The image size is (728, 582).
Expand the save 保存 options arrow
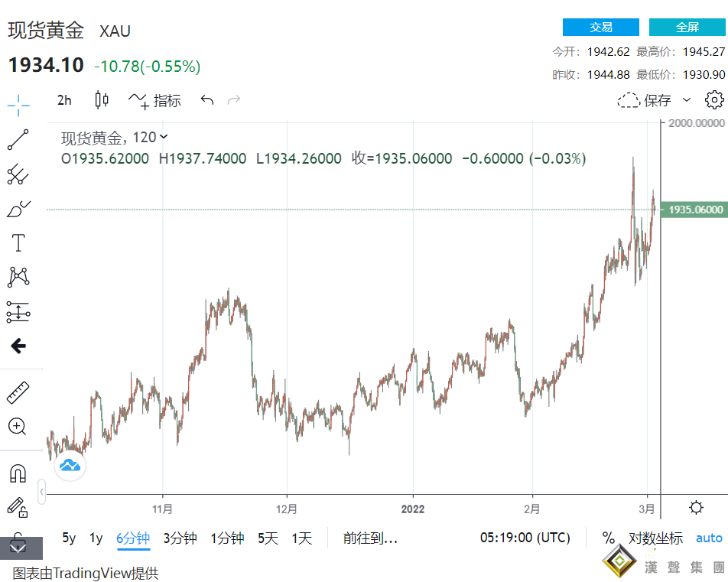[686, 99]
